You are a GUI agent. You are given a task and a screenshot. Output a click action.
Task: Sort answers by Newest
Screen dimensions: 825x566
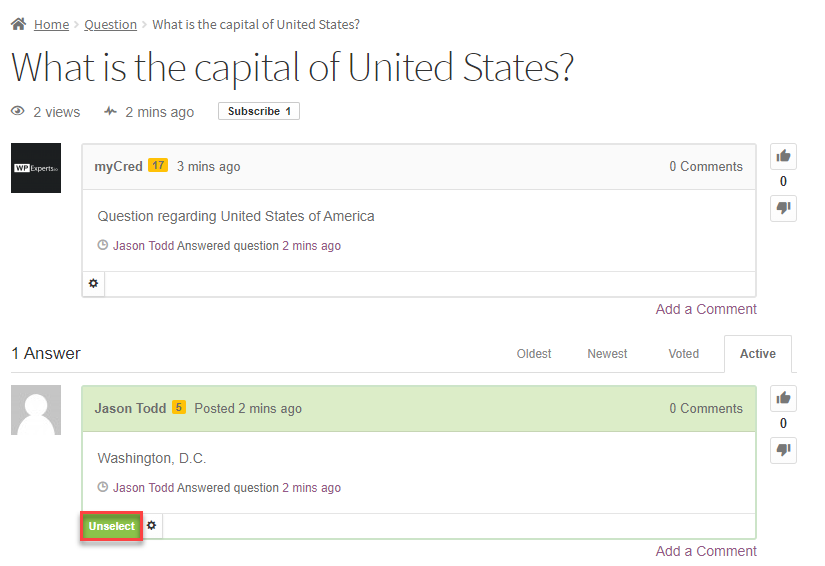tap(607, 354)
